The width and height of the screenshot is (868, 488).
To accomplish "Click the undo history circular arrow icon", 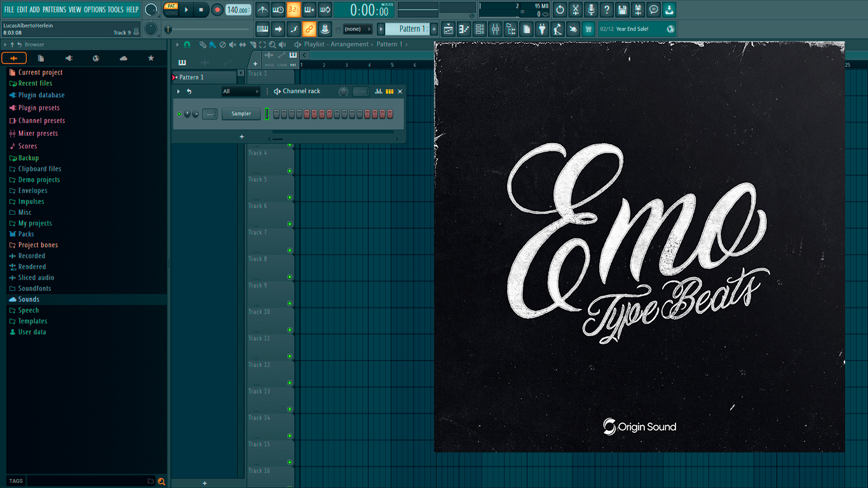I will [x=560, y=10].
